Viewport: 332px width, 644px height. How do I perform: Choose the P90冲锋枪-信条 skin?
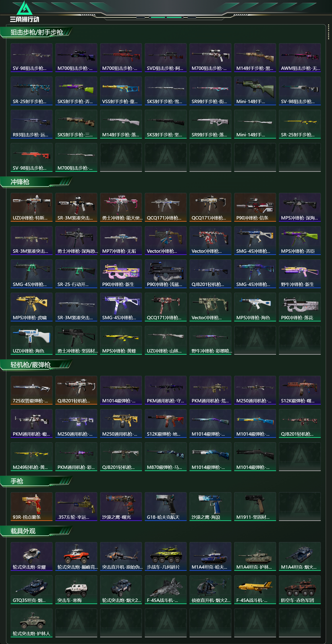(255, 207)
